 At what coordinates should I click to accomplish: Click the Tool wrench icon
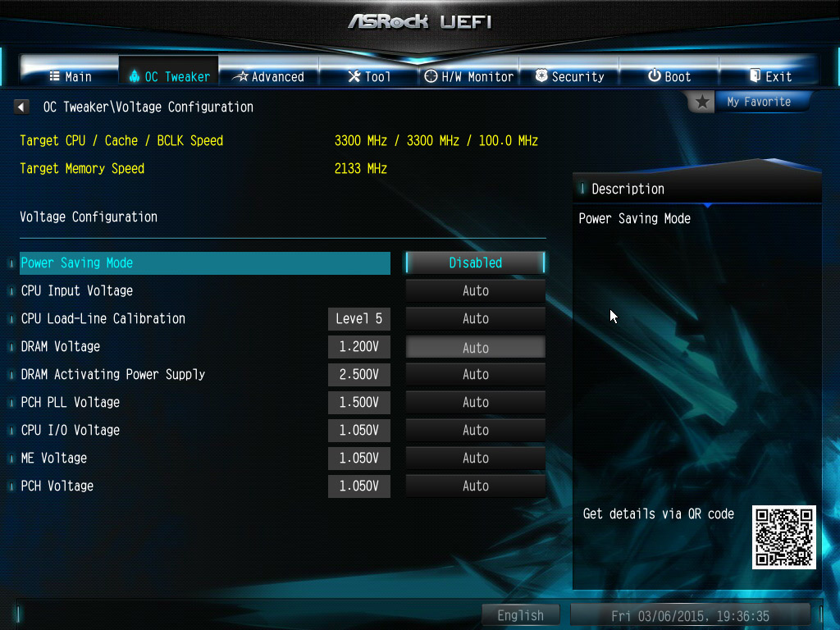coord(354,76)
